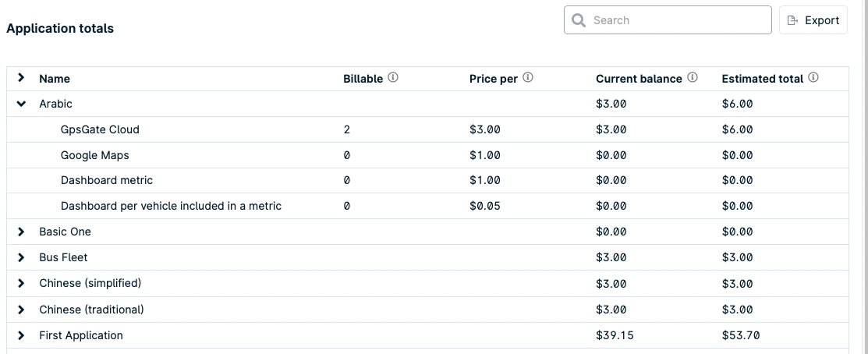Select the Dashboard per vehicle included row
The height and width of the screenshot is (354, 868).
click(427, 206)
